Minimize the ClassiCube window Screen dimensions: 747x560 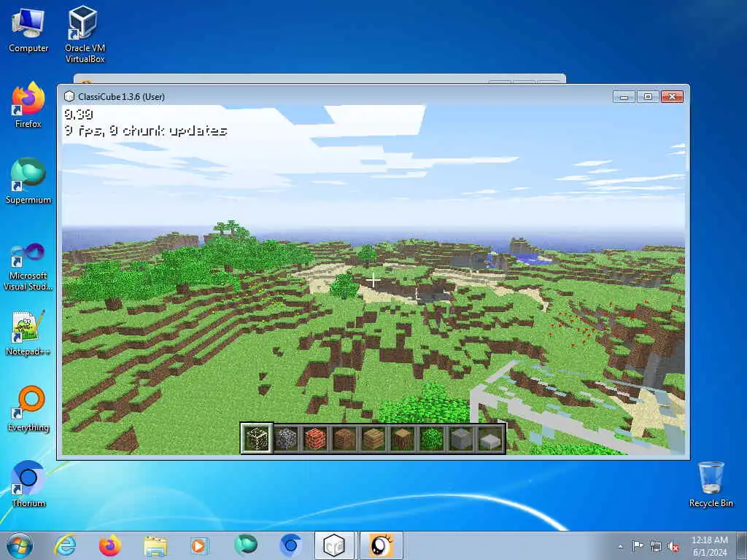point(624,97)
